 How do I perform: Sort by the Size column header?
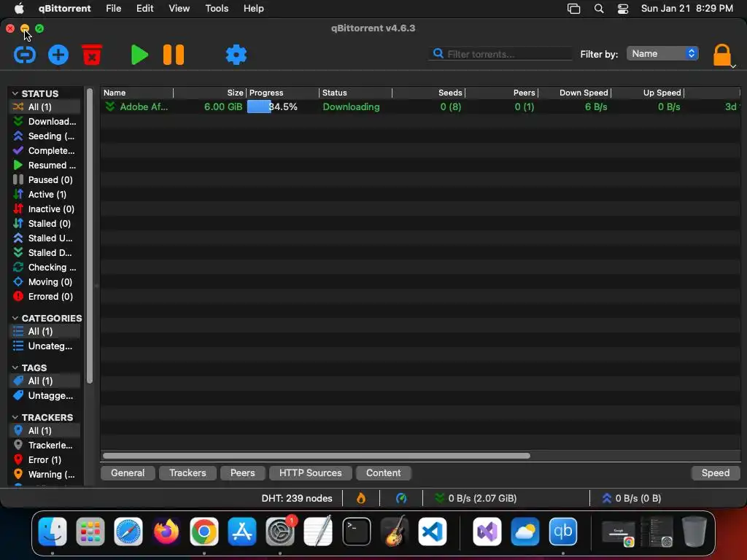209,93
